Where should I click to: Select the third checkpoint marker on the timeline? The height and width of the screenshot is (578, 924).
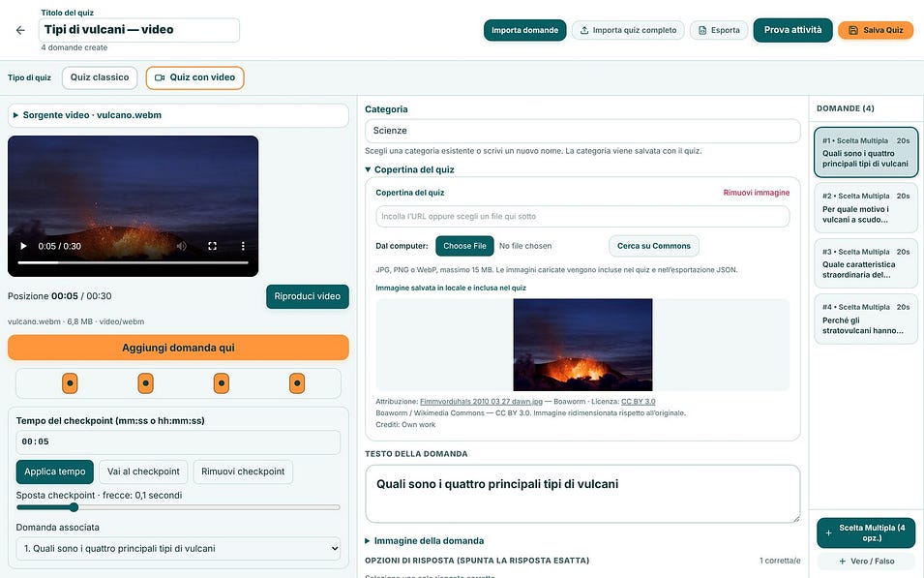[x=221, y=383]
